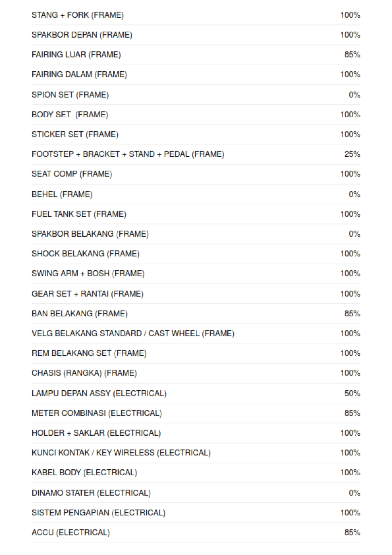Click the 0% value for SPAKBOR BELAKANG
Image resolution: width=392 pixels, height=555 pixels.
[354, 234]
